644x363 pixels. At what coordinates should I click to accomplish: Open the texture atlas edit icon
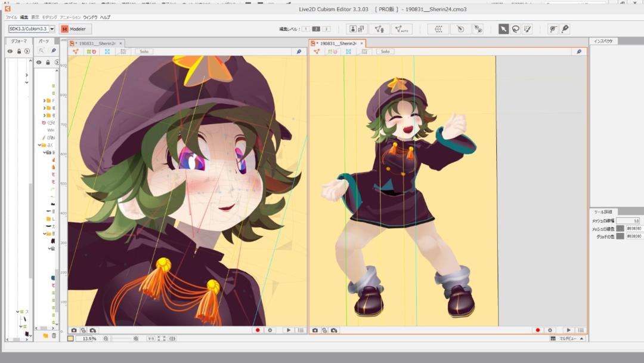(x=357, y=29)
